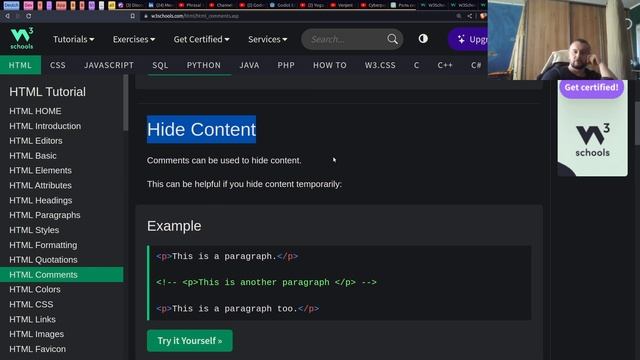Click the W3Schools logo
640x360 pixels.
[x=22, y=38]
